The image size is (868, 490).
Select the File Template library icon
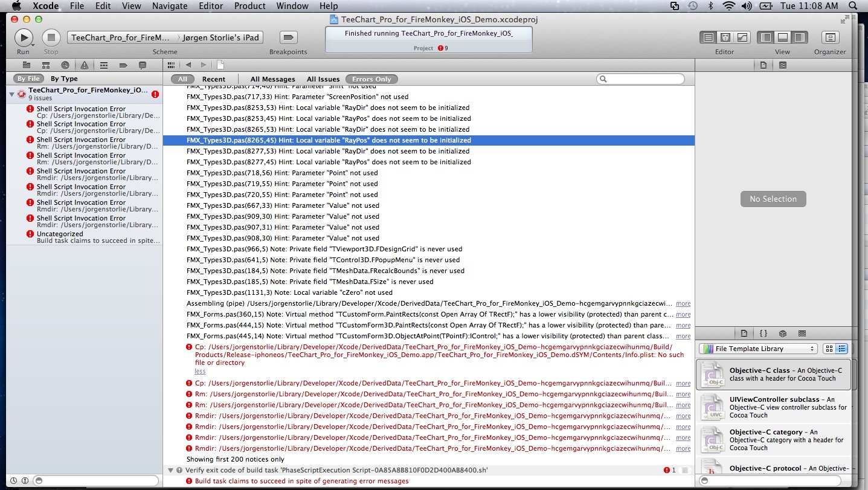[744, 333]
